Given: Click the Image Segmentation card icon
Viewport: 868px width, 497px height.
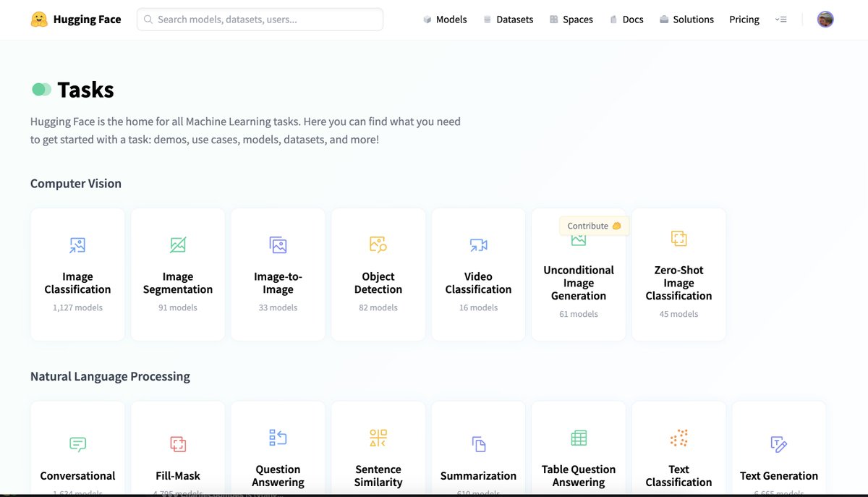Looking at the screenshot, I should [x=178, y=245].
